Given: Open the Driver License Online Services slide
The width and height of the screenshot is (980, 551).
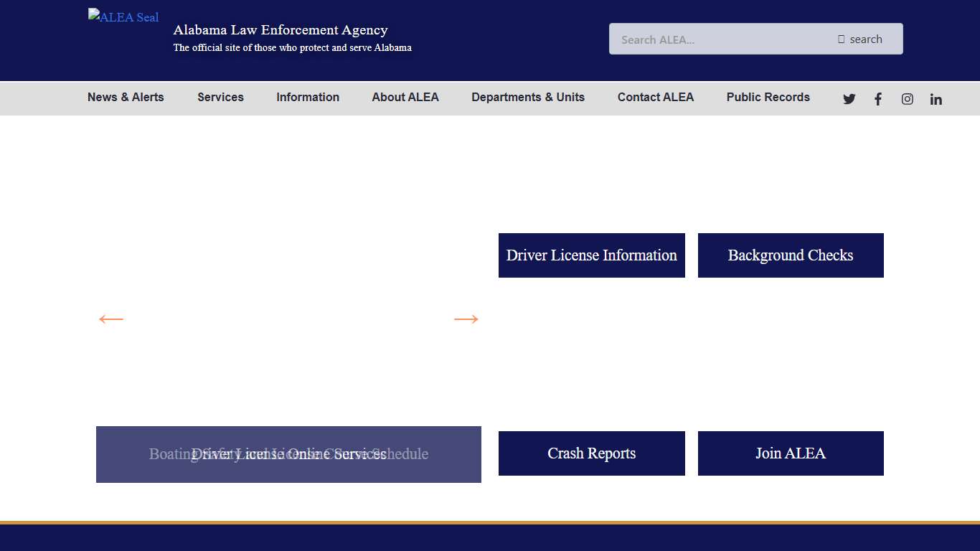Looking at the screenshot, I should (288, 454).
